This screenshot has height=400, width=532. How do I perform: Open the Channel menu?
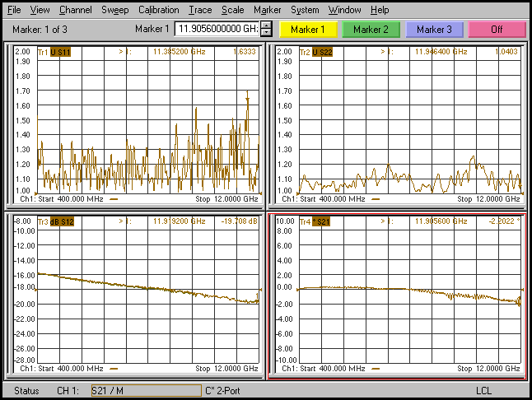click(x=76, y=10)
